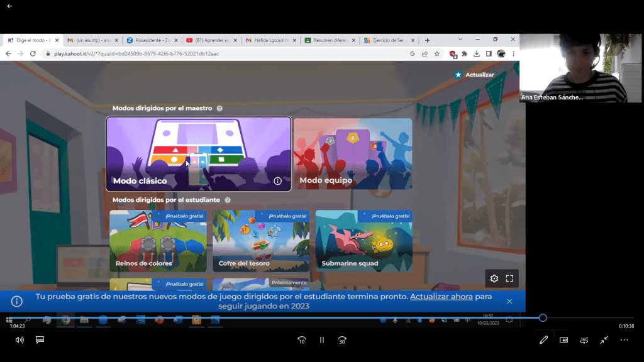Screen dimensions: 644x362
Task: Open the video player more options menu
Action: 624,340
